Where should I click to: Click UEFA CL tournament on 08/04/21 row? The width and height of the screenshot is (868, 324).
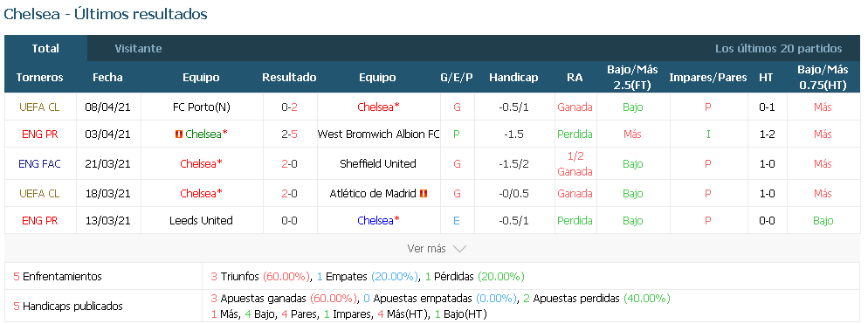point(40,107)
